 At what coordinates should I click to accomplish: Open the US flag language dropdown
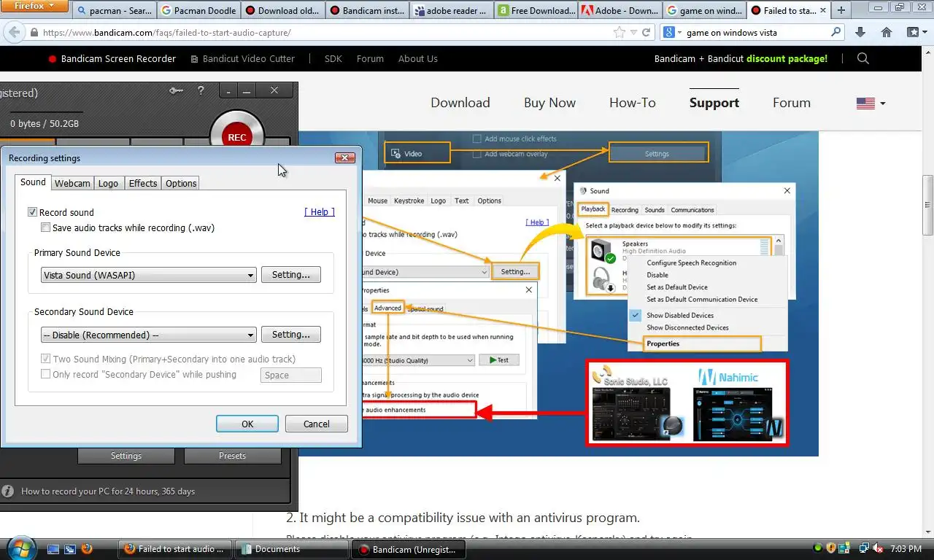pyautogui.click(x=871, y=104)
